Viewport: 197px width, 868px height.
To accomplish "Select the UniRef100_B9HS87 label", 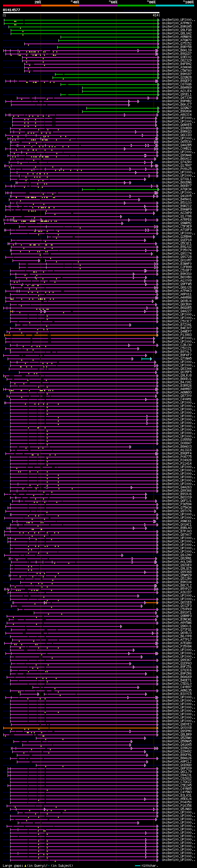I will (177, 74).
